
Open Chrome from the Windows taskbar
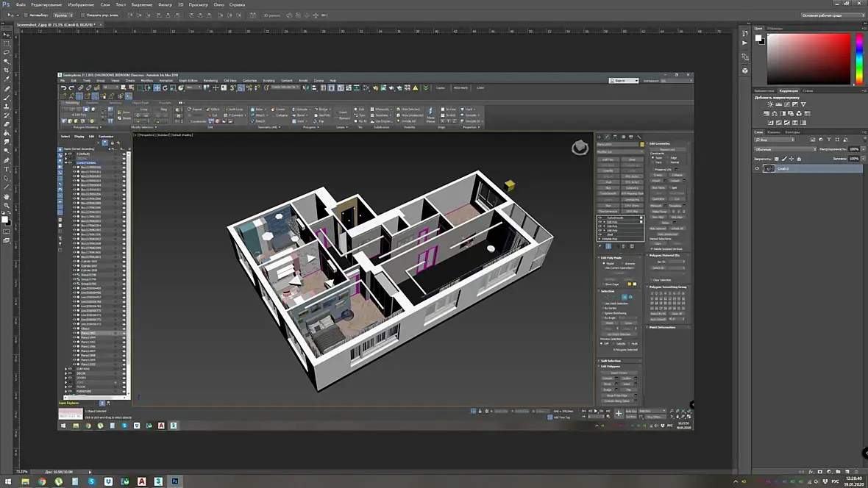[42, 481]
